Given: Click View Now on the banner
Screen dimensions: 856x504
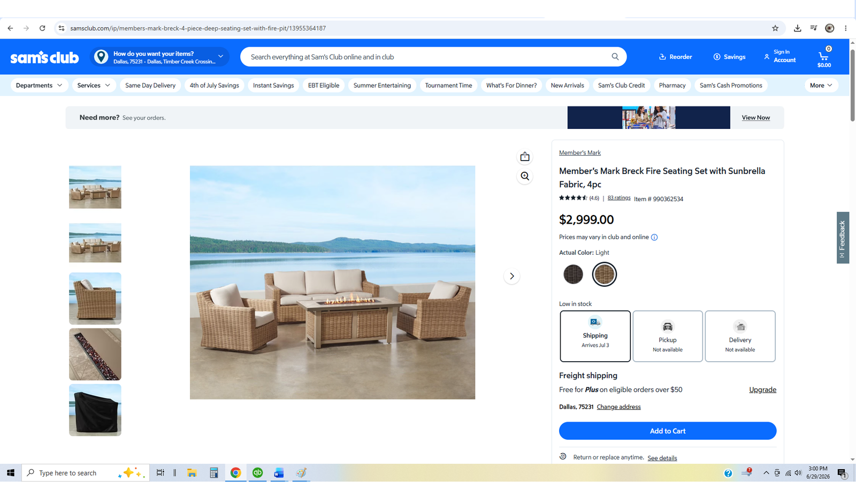Looking at the screenshot, I should click(x=756, y=118).
